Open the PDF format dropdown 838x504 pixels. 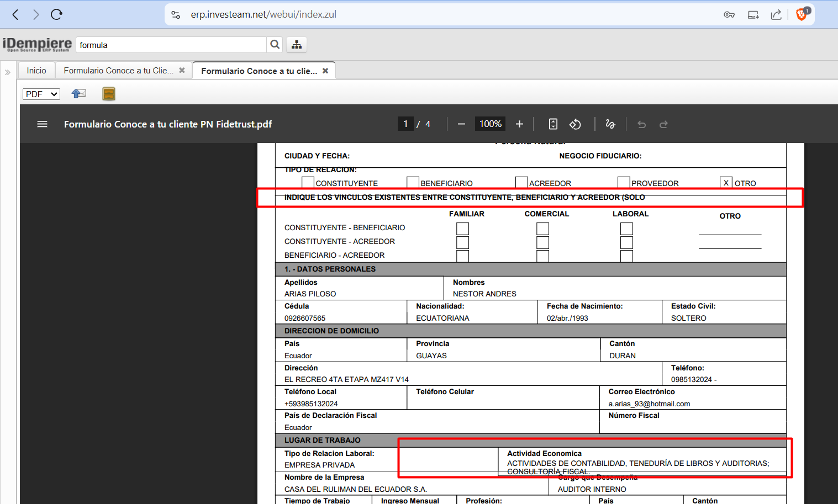(41, 94)
